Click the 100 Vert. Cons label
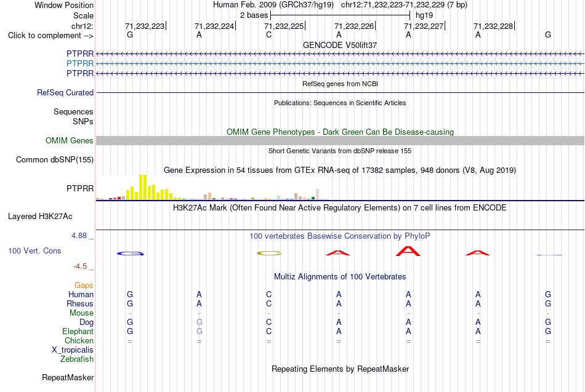585x392 pixels. [34, 250]
